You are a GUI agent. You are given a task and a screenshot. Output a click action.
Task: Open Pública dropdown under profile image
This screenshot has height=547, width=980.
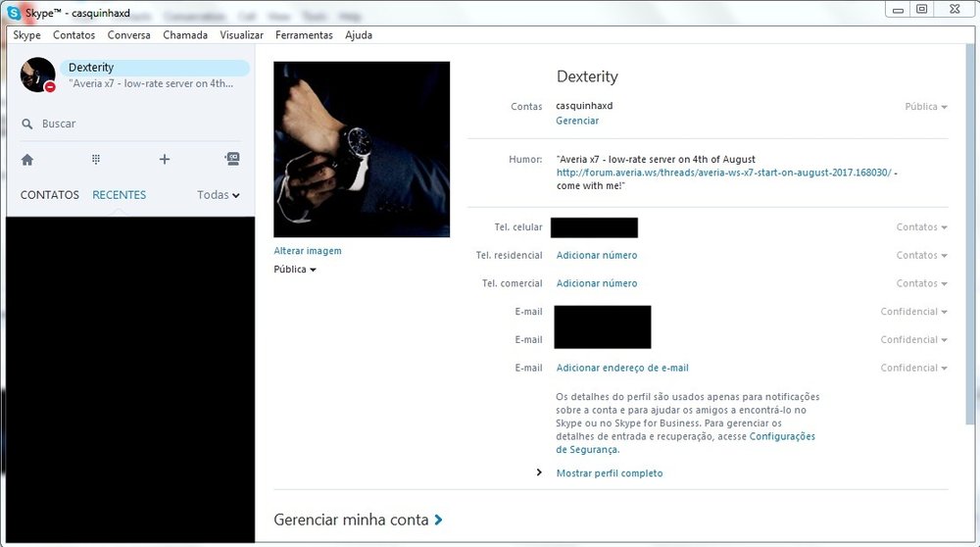point(294,270)
